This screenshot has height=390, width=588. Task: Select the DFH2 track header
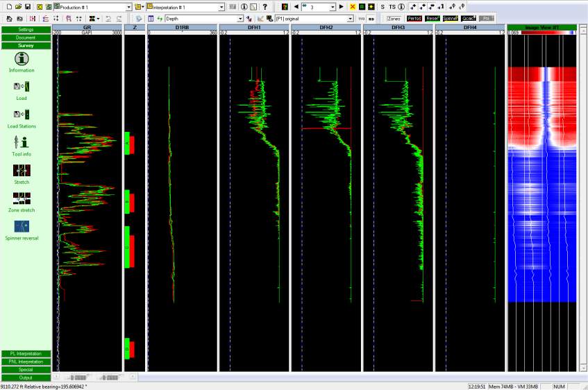326,27
